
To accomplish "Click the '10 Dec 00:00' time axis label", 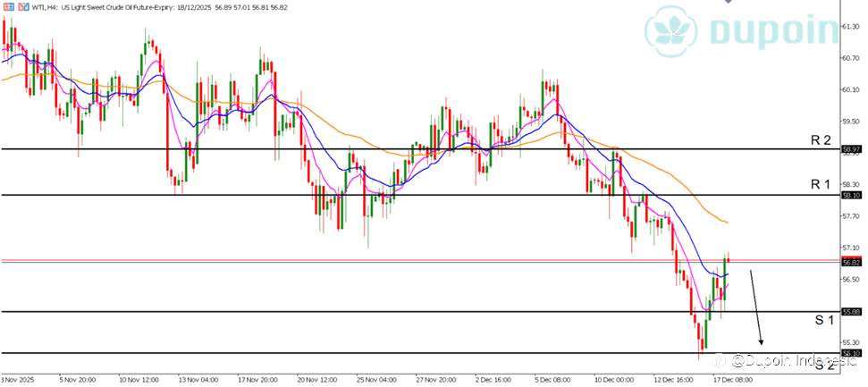I will 613,381.
